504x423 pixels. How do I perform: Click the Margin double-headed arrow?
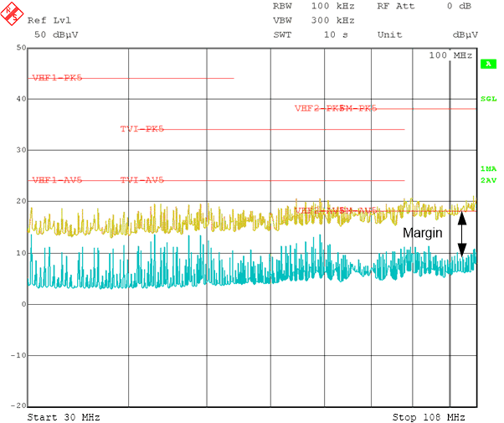tap(461, 234)
